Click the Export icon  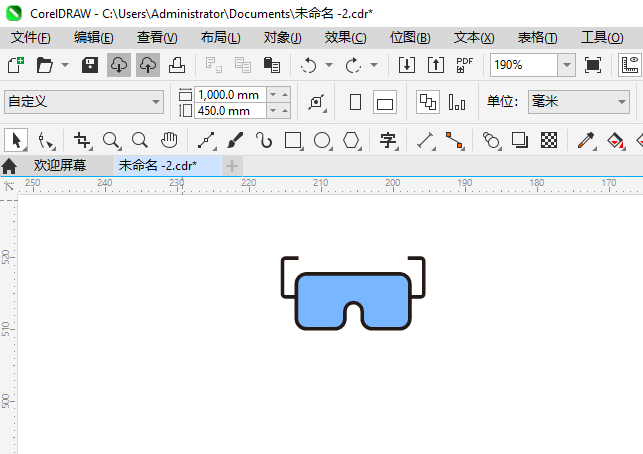[x=436, y=65]
